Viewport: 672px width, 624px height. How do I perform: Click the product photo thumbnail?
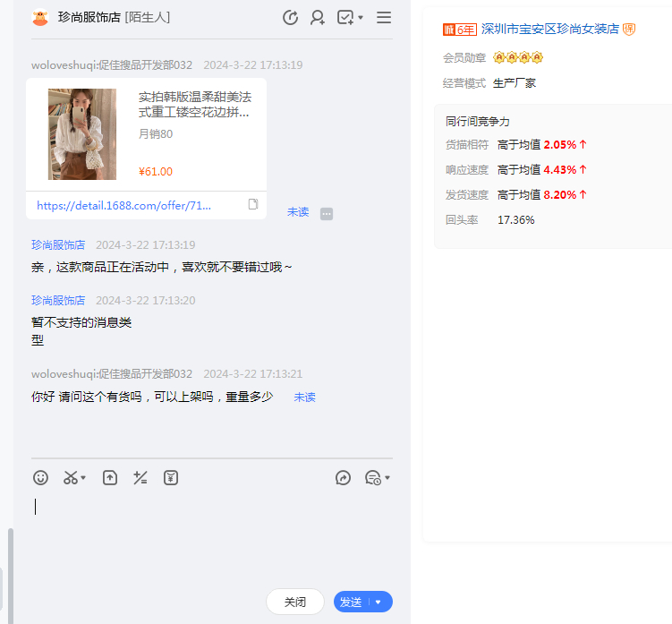(82, 133)
